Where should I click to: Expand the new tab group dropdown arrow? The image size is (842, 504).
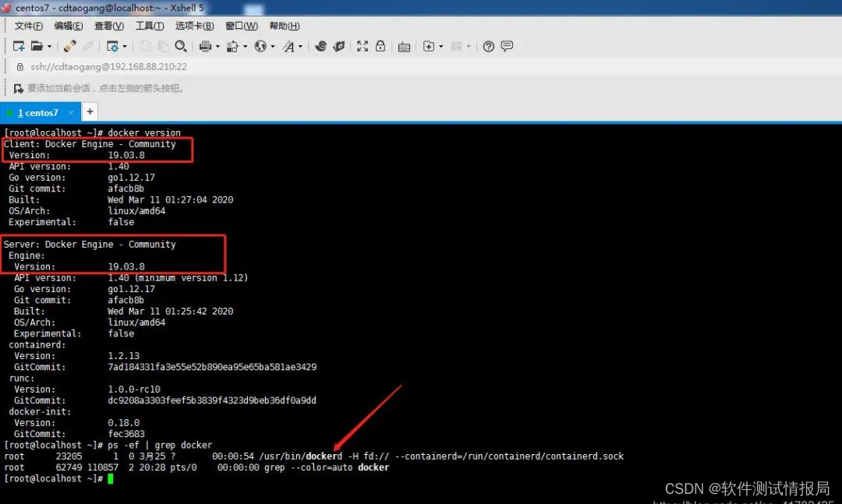coord(440,47)
